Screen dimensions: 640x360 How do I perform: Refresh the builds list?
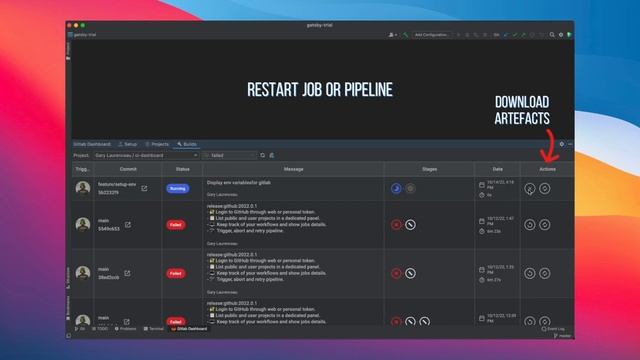pyautogui.click(x=262, y=156)
